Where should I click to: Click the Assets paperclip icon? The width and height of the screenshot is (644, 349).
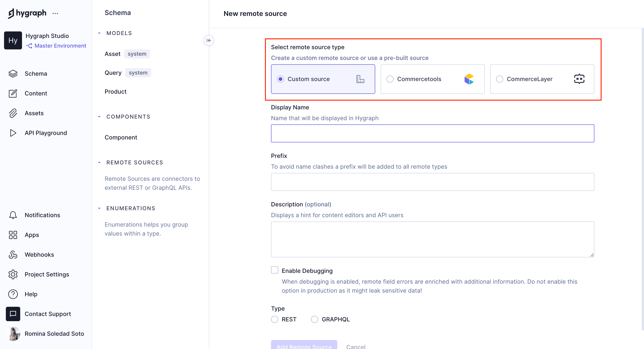13,113
